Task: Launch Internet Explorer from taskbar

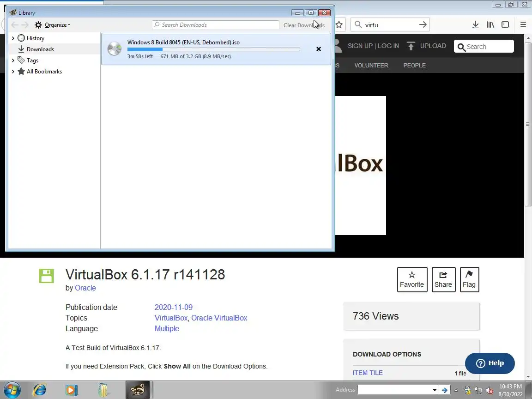Action: (x=39, y=390)
